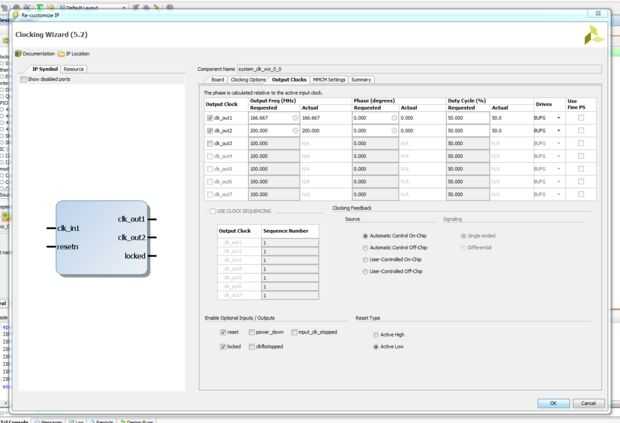Click clk_out1 requested output frequency field

274,118
